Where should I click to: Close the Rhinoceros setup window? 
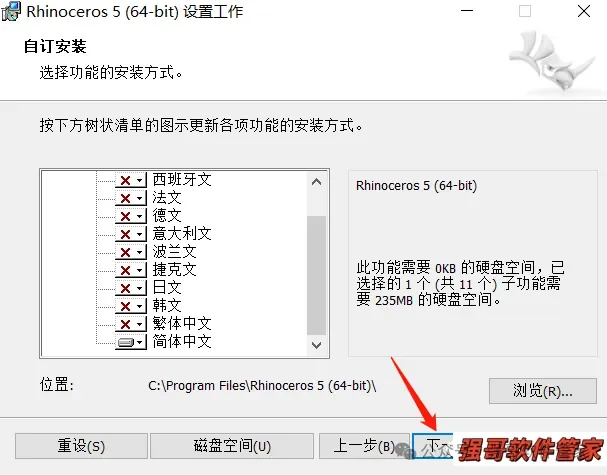[584, 11]
